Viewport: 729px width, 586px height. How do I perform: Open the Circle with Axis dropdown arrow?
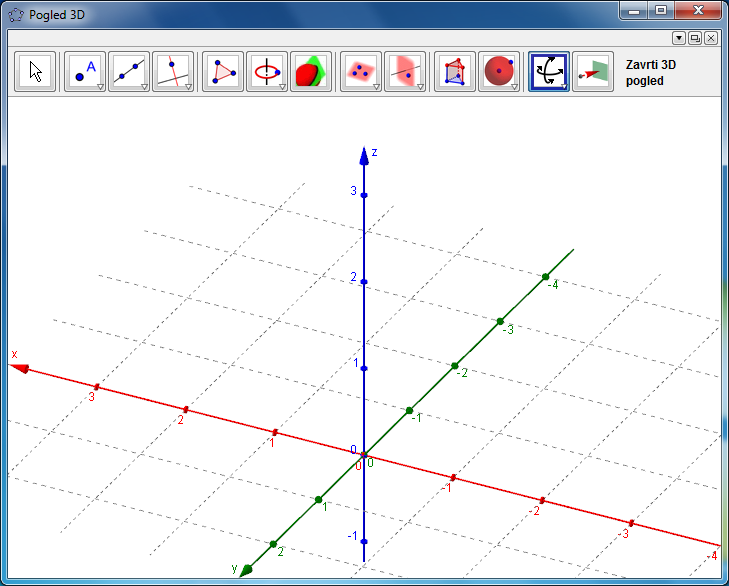point(282,87)
